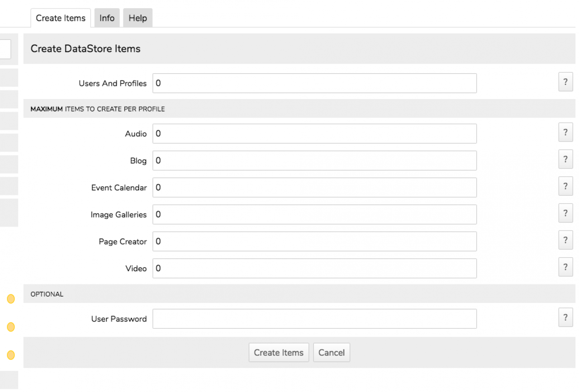579x392 pixels.
Task: Open the Audio field help question mark
Action: point(565,132)
